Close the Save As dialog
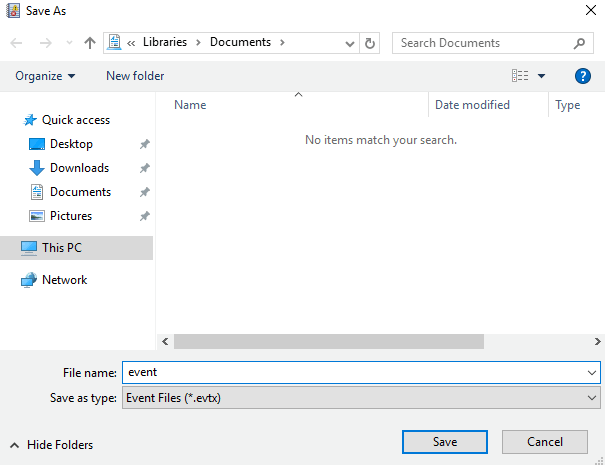605x465 pixels. point(591,10)
